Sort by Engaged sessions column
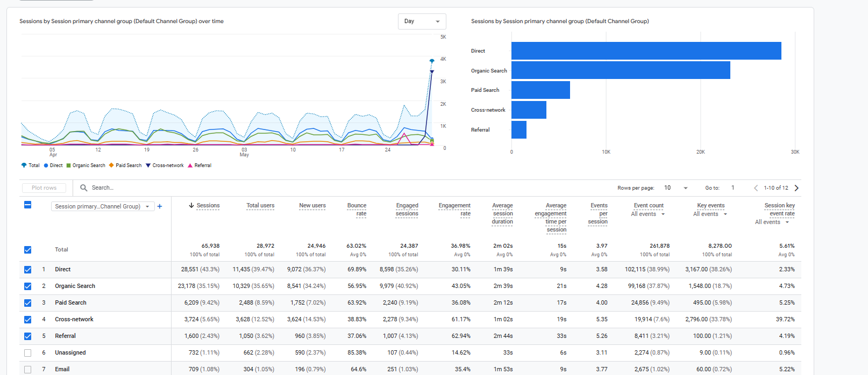Screen dimensions: 868x375 tap(407, 210)
